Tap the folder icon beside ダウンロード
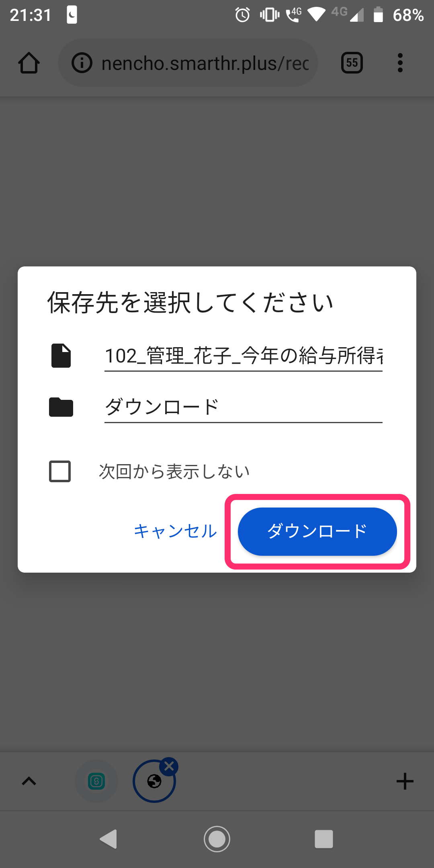This screenshot has width=434, height=868. tap(61, 407)
